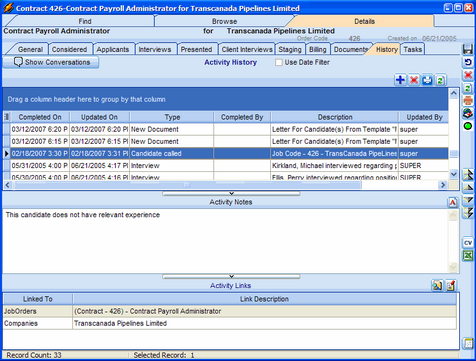The image size is (476, 361).
Task: Open the Documents tab
Action: pyautogui.click(x=351, y=49)
